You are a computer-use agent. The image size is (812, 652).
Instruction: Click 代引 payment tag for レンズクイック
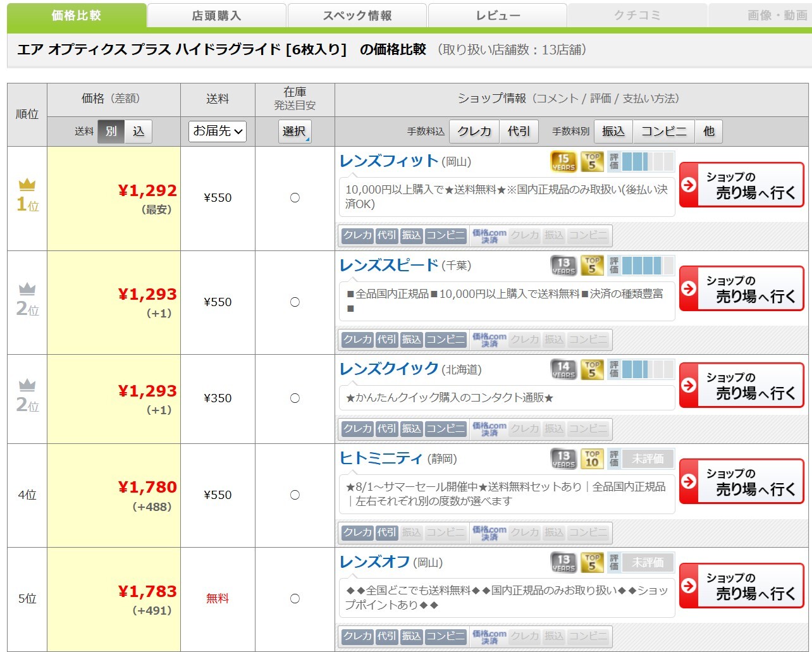386,429
